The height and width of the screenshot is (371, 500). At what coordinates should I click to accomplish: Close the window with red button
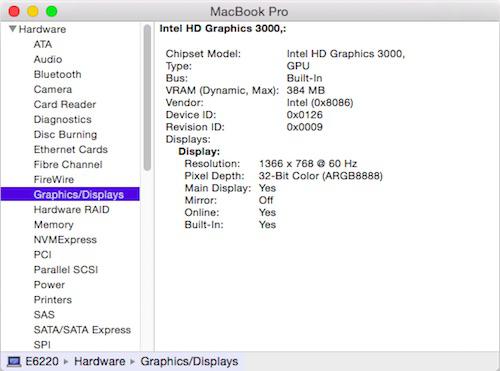pos(14,11)
